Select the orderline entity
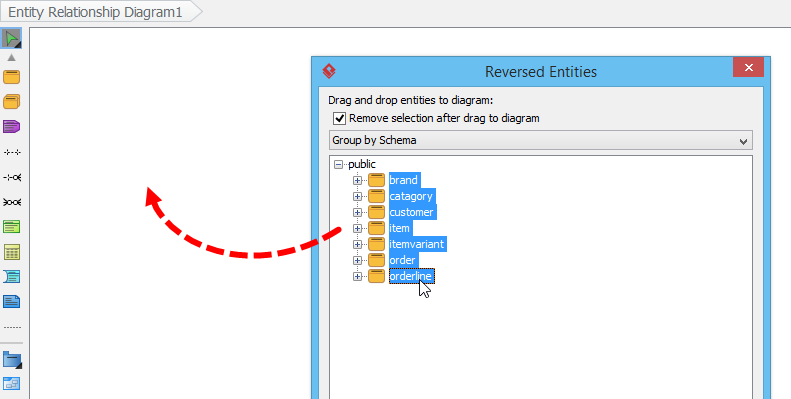 tap(411, 276)
